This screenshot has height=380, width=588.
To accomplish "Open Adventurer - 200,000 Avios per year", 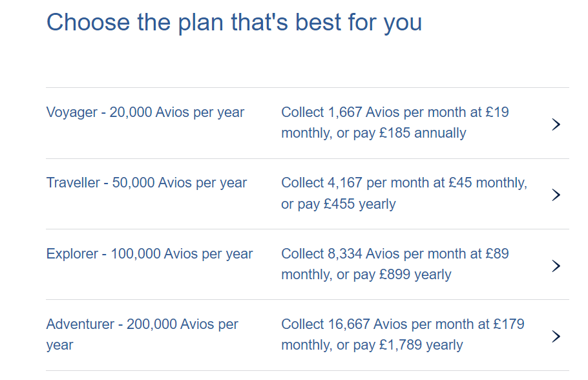I will point(142,324).
